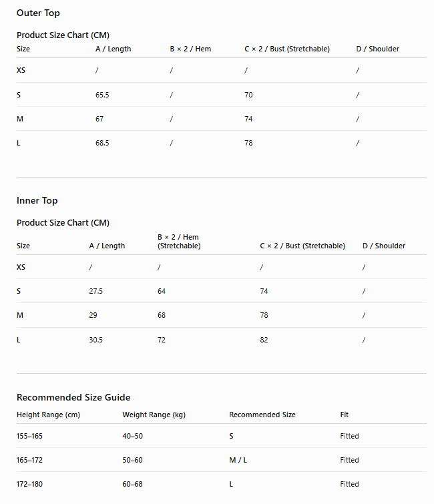The width and height of the screenshot is (434, 504).
Task: Click the XS row in Outer Top chart
Action: tap(222, 70)
